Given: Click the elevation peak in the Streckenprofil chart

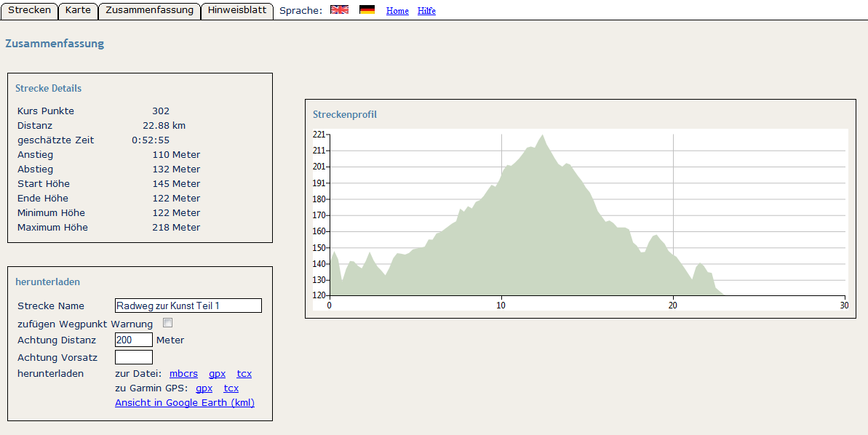Looking at the screenshot, I should 542,136.
